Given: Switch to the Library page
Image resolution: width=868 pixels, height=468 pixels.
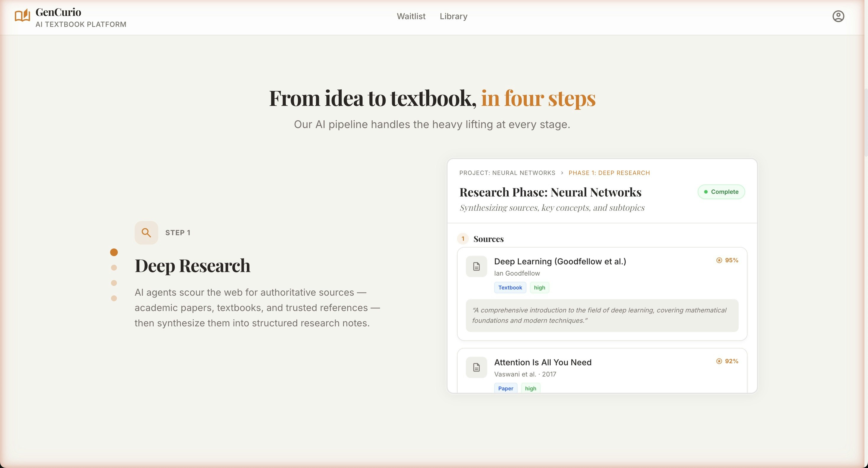Looking at the screenshot, I should 453,16.
